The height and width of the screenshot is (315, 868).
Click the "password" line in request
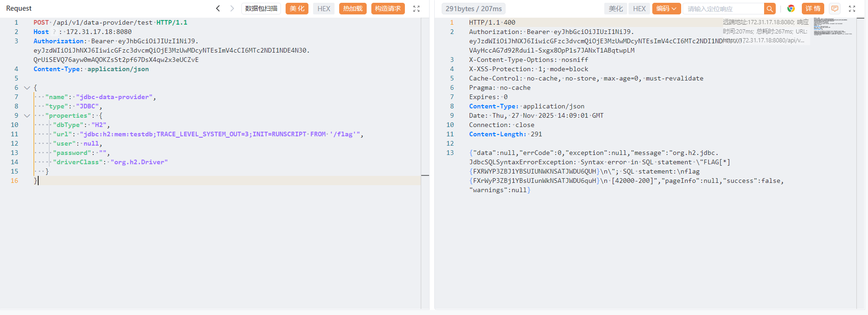(x=82, y=153)
